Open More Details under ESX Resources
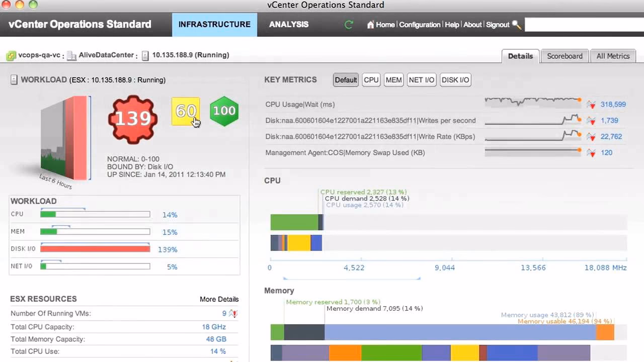The image size is (644, 362). [219, 299]
